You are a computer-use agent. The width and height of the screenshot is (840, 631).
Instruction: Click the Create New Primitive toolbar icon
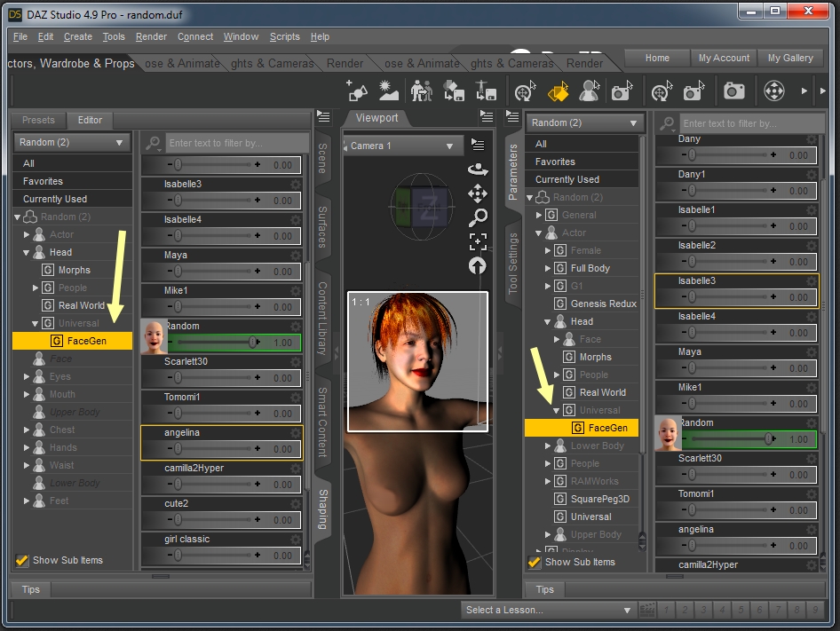[357, 91]
